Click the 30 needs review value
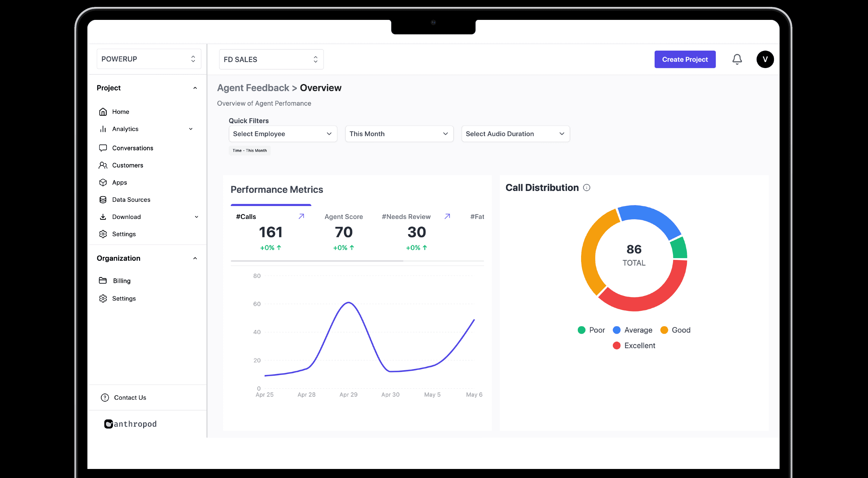The width and height of the screenshot is (868, 478). tap(417, 232)
